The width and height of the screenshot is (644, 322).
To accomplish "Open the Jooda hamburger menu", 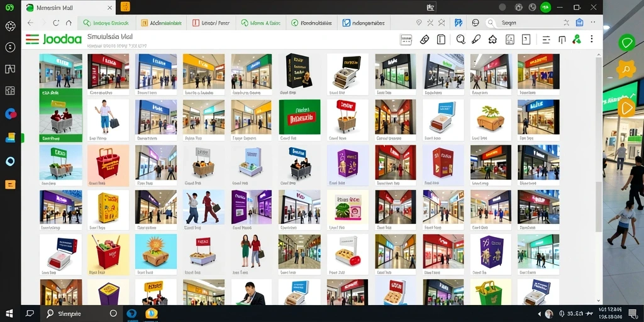I will [32, 40].
